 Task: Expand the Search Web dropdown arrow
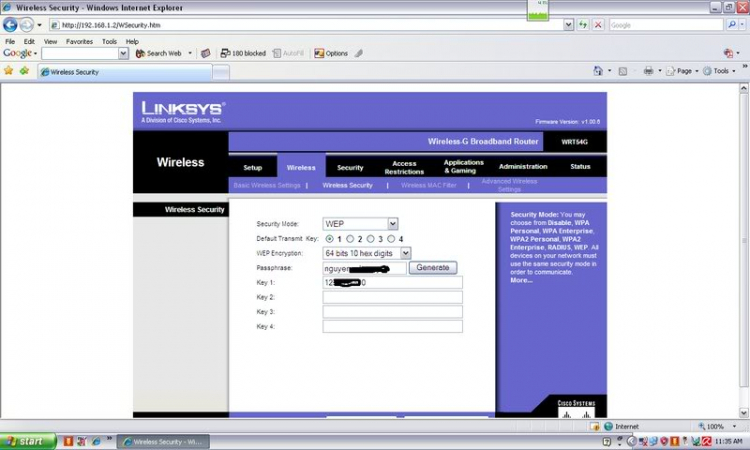190,53
